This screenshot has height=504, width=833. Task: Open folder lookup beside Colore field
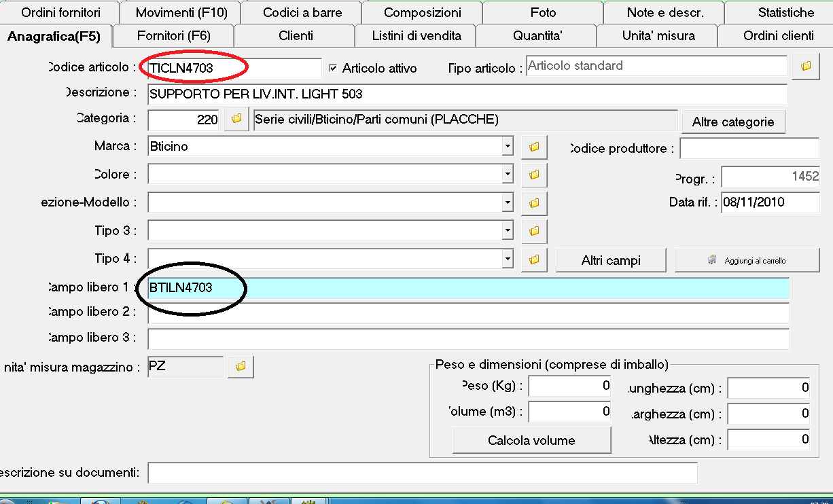pyautogui.click(x=534, y=175)
